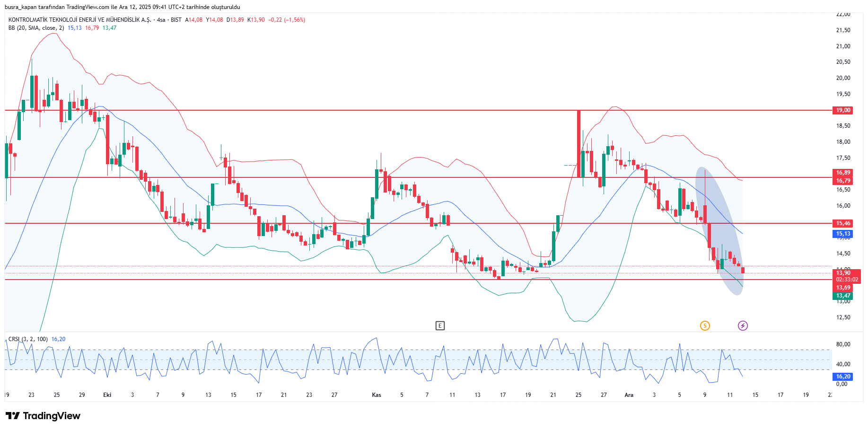Click the 'Ara' month label on time axis
The width and height of the screenshot is (868, 430).
629,395
